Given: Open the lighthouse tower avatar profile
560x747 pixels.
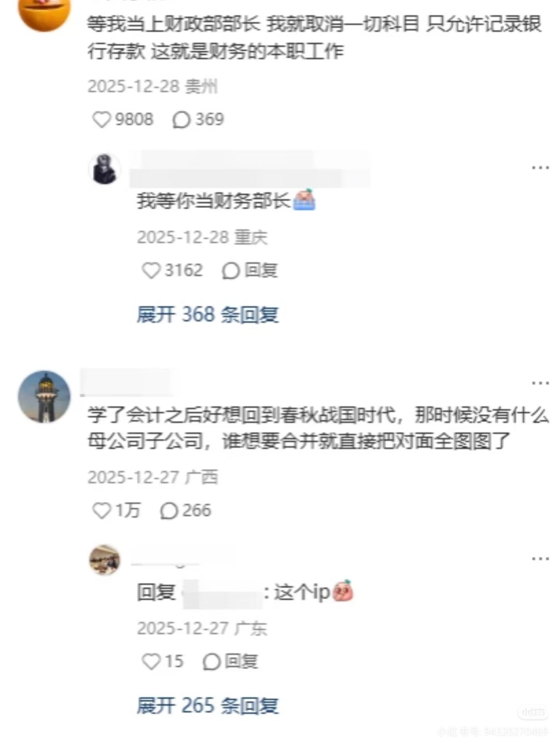Looking at the screenshot, I should click(44, 396).
